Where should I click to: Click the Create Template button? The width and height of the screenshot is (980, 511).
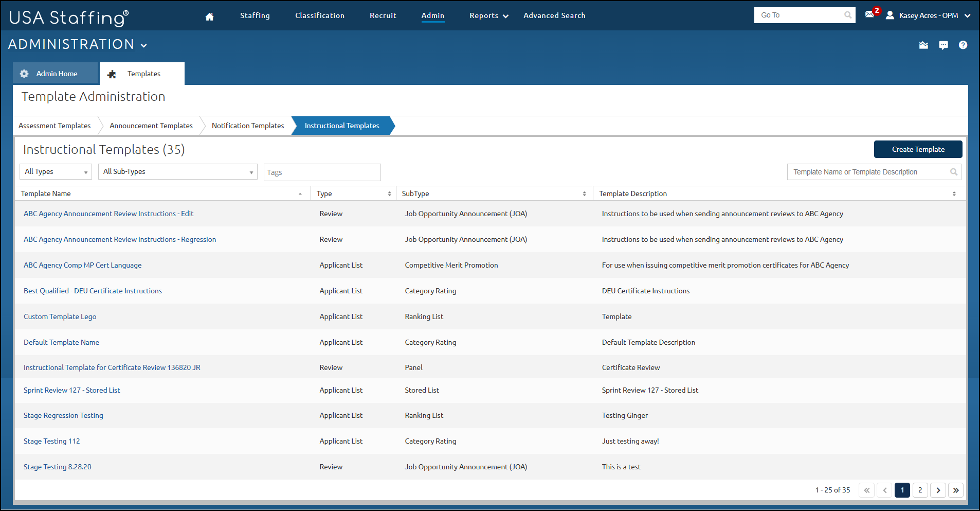click(x=918, y=149)
